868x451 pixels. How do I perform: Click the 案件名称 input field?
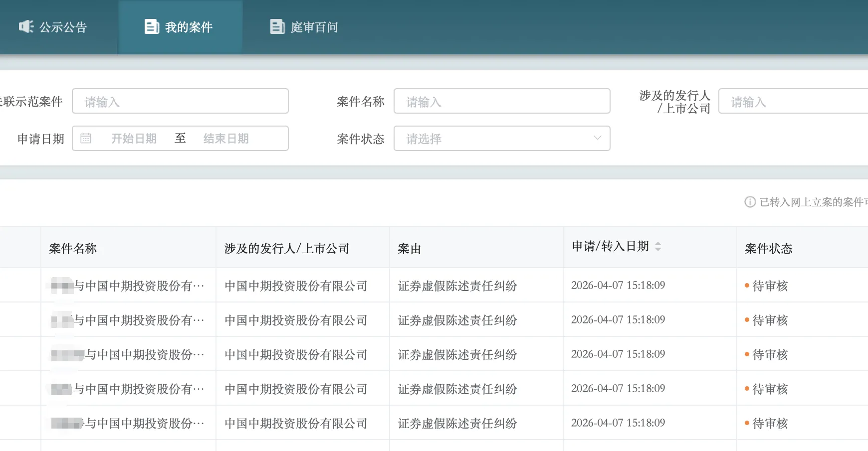pos(501,101)
